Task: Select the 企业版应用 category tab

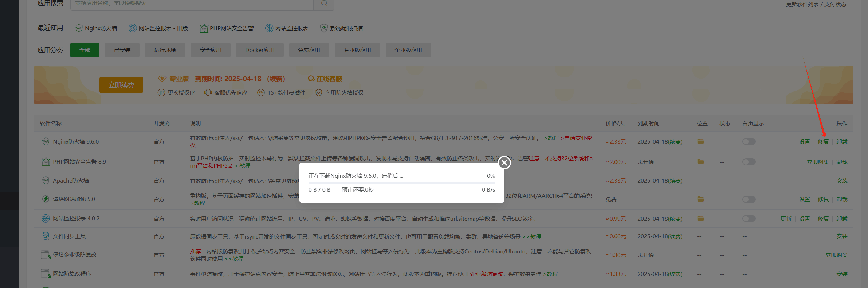Action: click(x=408, y=50)
